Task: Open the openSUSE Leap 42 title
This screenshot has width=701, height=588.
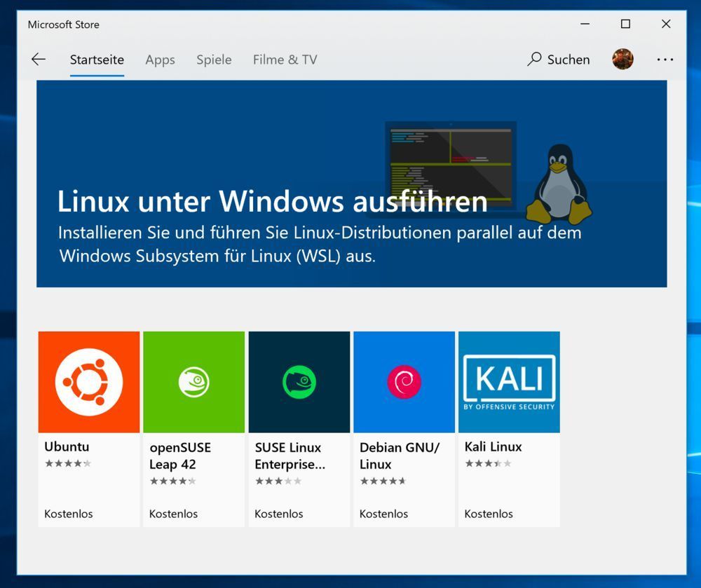Action: [x=180, y=456]
